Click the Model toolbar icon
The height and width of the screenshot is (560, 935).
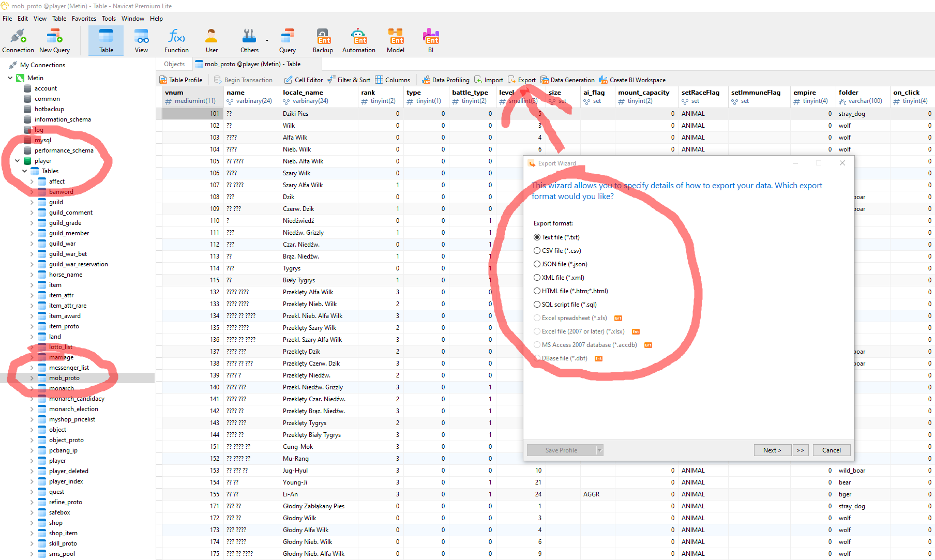pos(396,41)
